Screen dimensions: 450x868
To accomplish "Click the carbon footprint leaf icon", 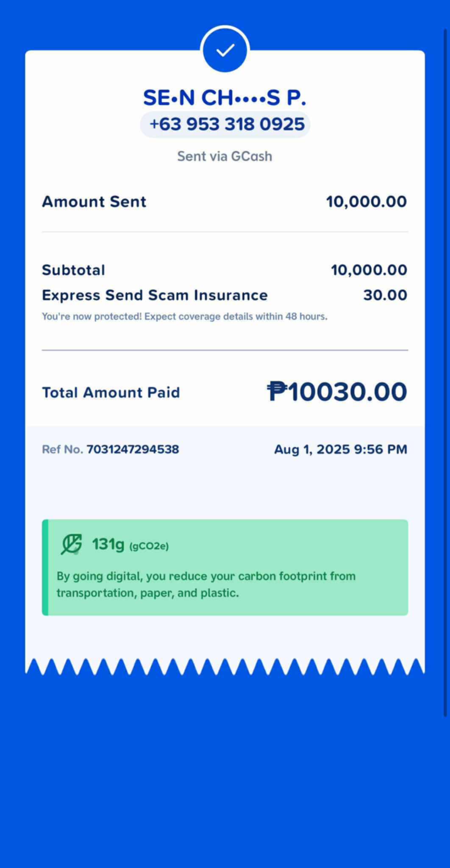I will pos(71,544).
